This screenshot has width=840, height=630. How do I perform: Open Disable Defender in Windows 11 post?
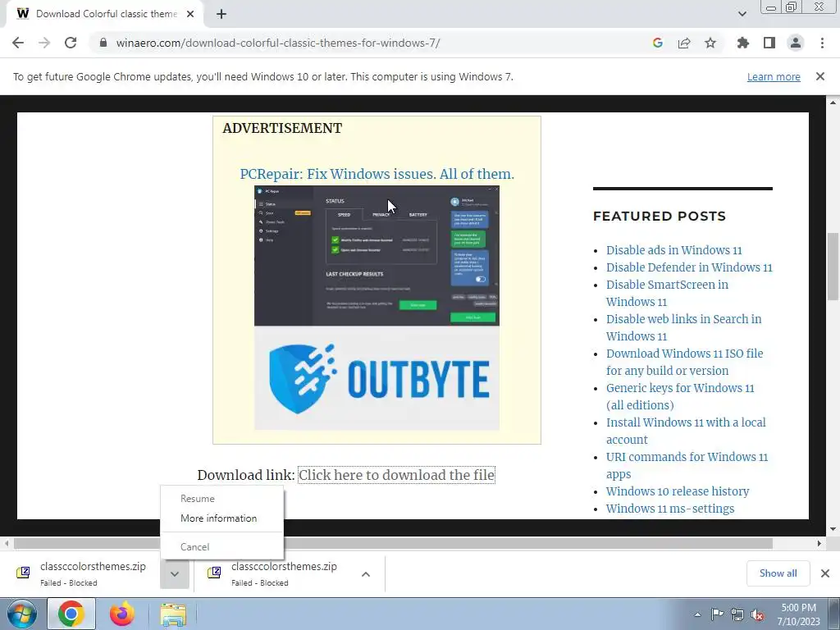[689, 267]
